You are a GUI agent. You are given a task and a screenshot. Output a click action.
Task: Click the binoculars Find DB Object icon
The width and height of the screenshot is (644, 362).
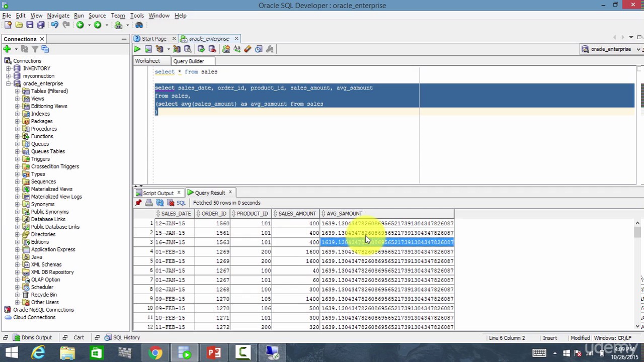point(139,25)
